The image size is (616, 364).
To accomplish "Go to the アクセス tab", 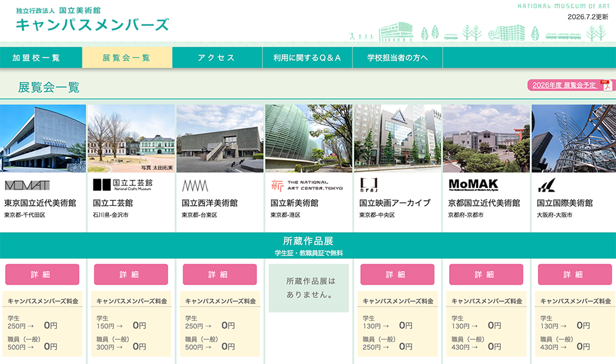I will [x=217, y=58].
